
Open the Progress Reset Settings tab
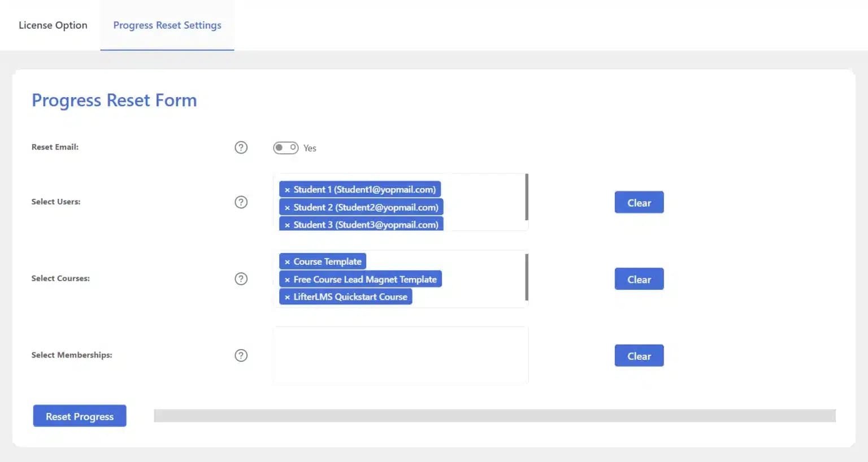point(167,25)
